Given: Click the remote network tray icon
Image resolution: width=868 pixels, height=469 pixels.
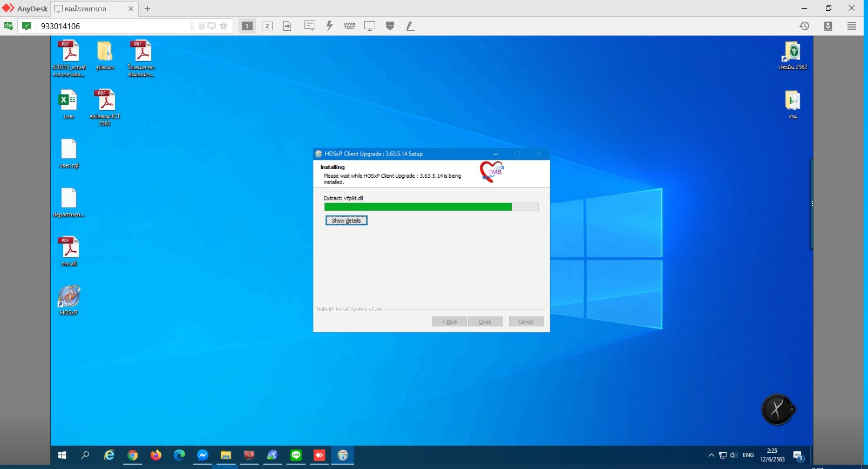Looking at the screenshot, I should click(723, 455).
